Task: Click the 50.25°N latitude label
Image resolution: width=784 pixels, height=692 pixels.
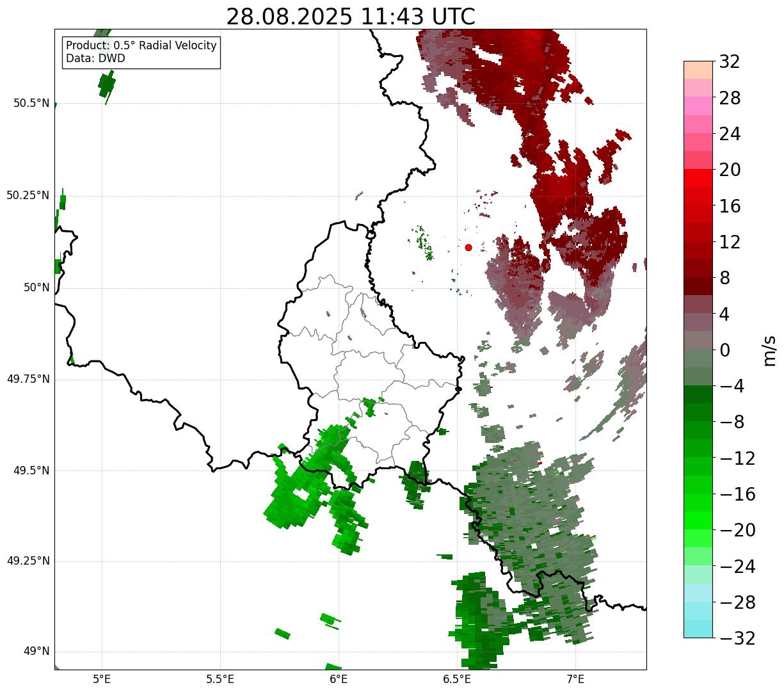Action: (28, 195)
